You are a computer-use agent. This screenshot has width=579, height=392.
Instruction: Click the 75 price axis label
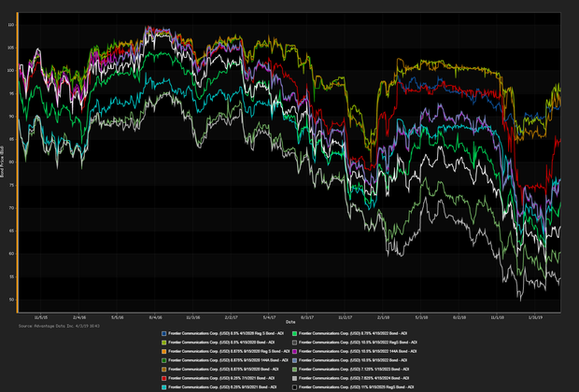pos(11,186)
